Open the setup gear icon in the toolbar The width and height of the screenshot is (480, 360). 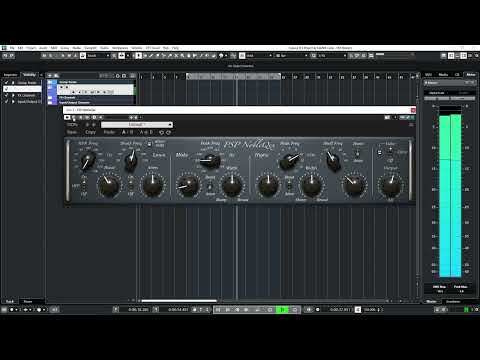pyautogui.click(x=476, y=56)
